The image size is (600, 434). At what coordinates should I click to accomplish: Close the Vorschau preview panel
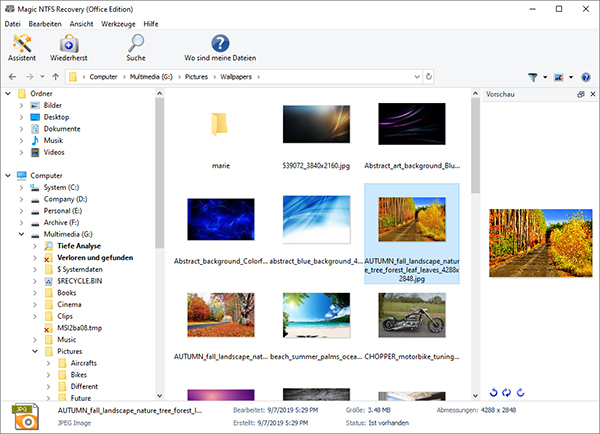[x=593, y=94]
